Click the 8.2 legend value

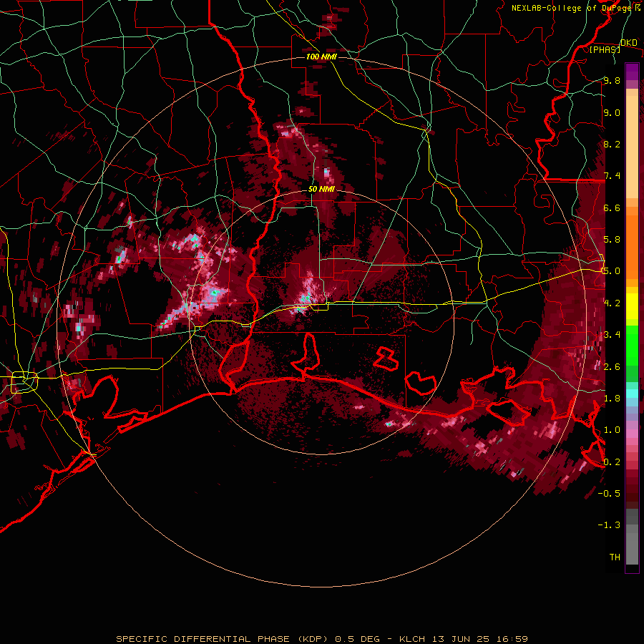612,144
